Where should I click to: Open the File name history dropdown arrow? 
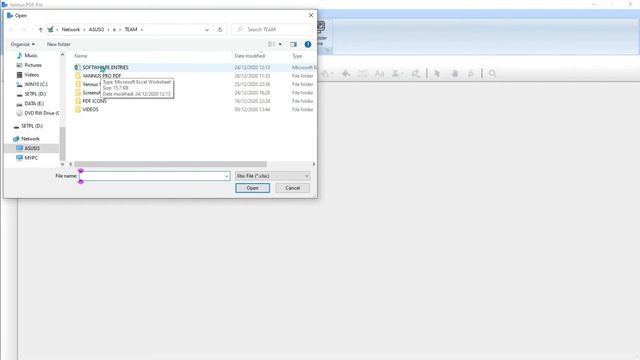tap(226, 176)
